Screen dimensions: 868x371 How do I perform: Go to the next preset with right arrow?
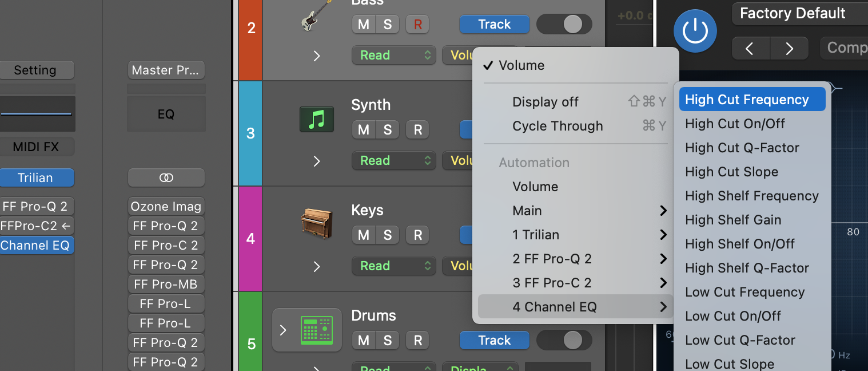coord(790,49)
